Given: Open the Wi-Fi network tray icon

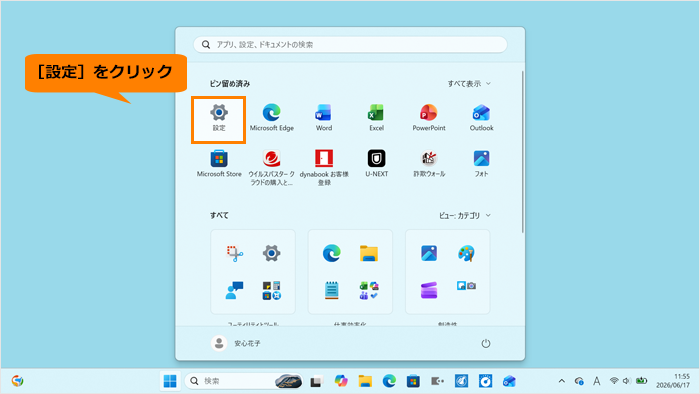Looking at the screenshot, I should [x=614, y=381].
